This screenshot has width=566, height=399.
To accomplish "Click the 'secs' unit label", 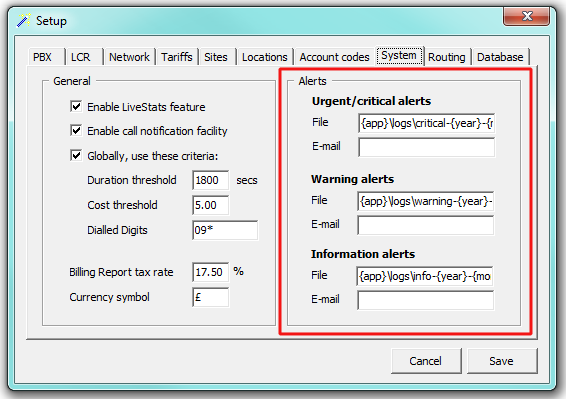I will 247,180.
